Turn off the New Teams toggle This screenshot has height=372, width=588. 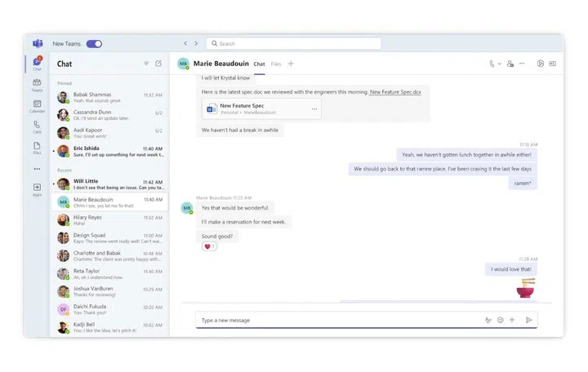point(94,44)
